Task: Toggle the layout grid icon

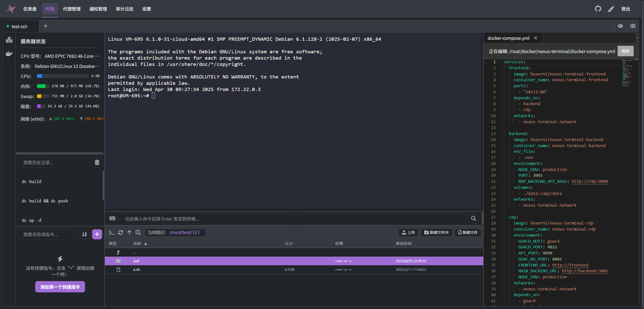Action: point(633,26)
